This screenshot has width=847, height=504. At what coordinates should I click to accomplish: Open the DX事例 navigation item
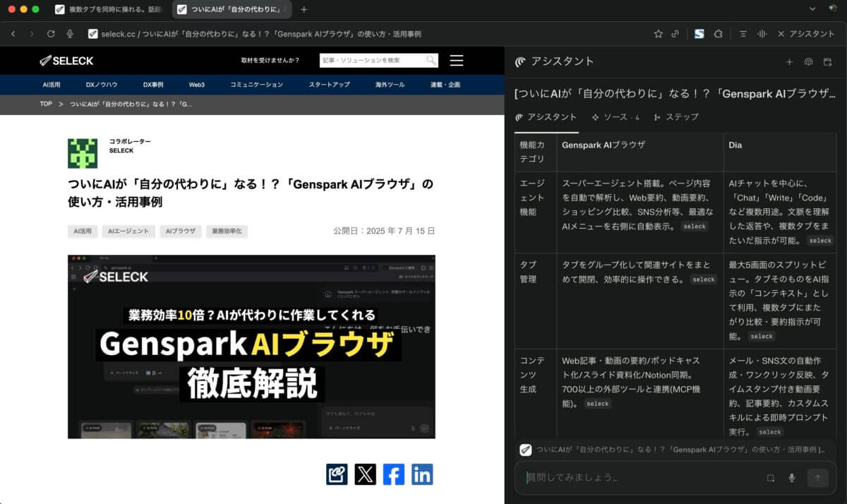click(x=153, y=85)
